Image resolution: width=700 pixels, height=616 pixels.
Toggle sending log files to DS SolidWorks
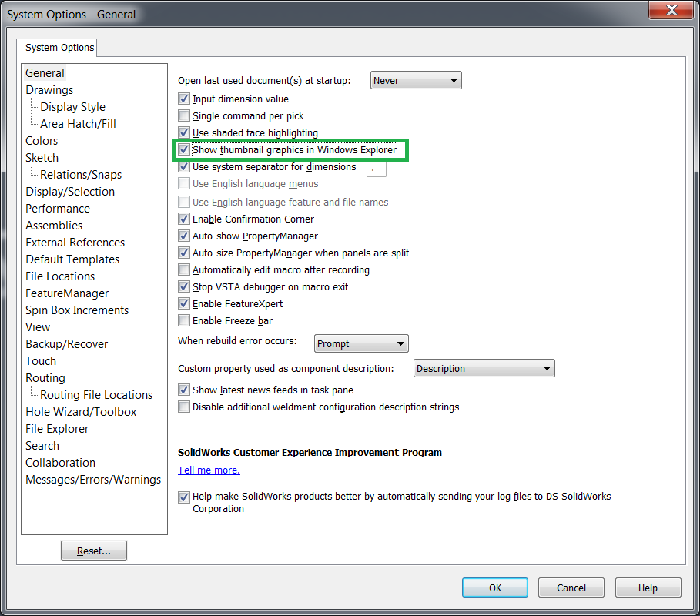183,497
